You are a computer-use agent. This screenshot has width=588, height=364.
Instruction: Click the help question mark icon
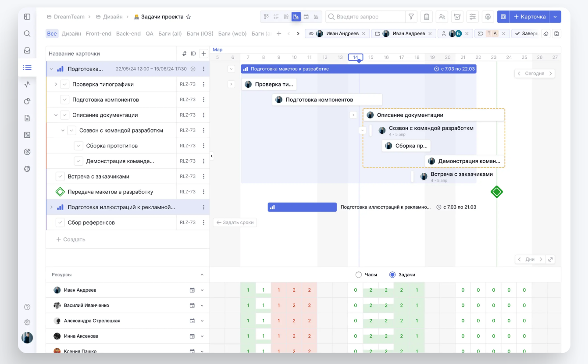point(27,307)
